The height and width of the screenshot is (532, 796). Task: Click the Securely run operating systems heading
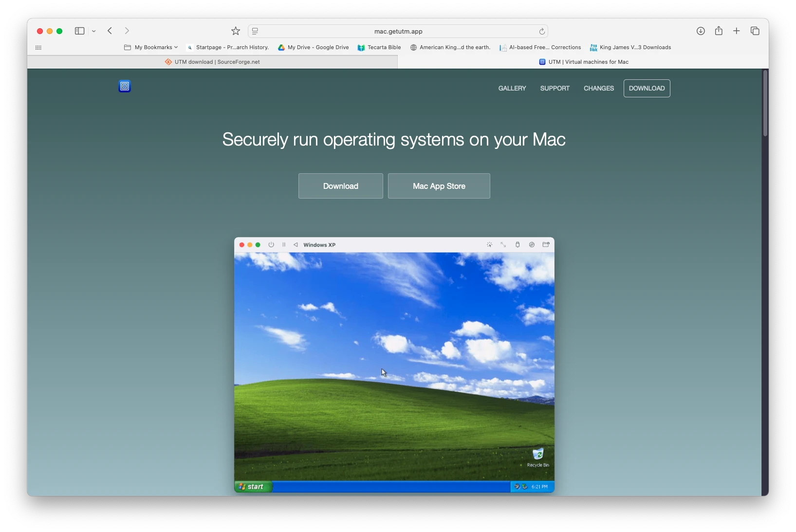(394, 140)
